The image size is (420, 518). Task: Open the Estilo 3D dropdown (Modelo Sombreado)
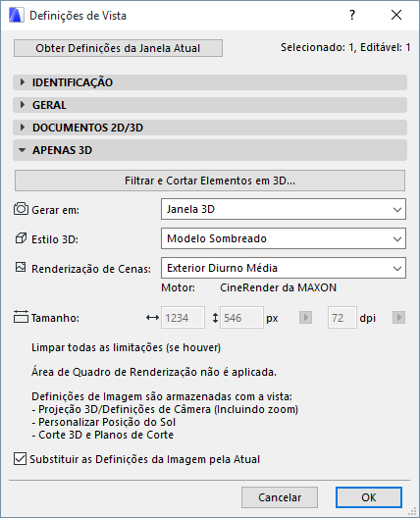284,238
